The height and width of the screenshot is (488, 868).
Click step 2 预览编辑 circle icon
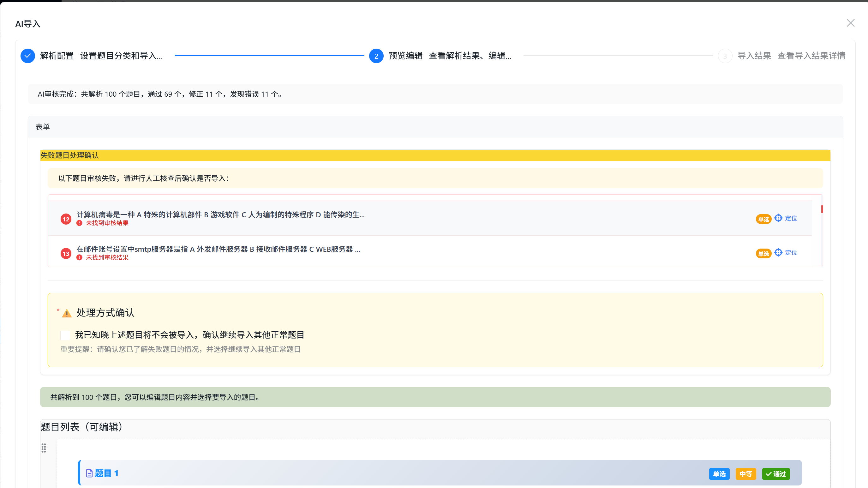376,56
